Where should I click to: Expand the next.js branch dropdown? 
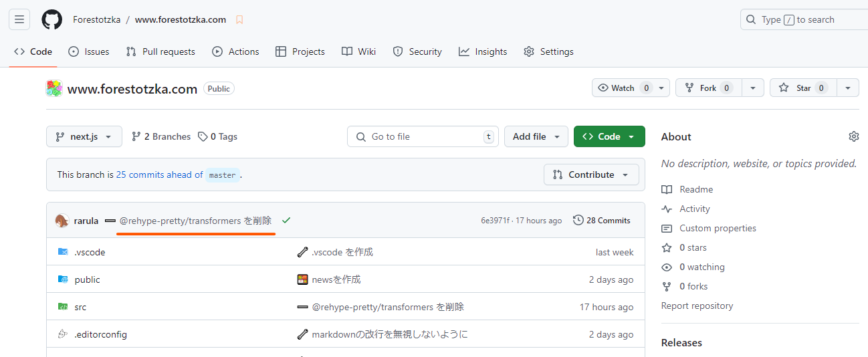(x=84, y=136)
